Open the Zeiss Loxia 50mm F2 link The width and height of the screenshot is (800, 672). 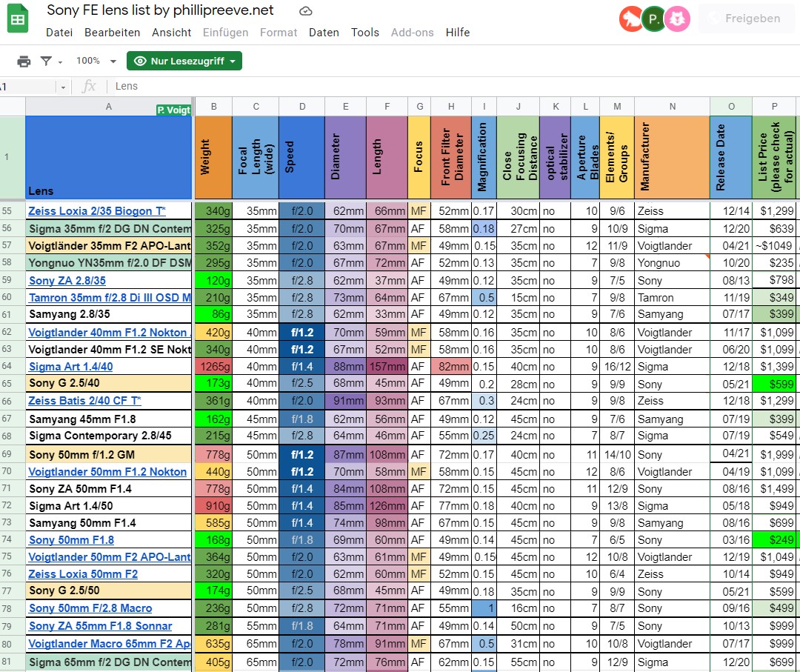[x=83, y=574]
